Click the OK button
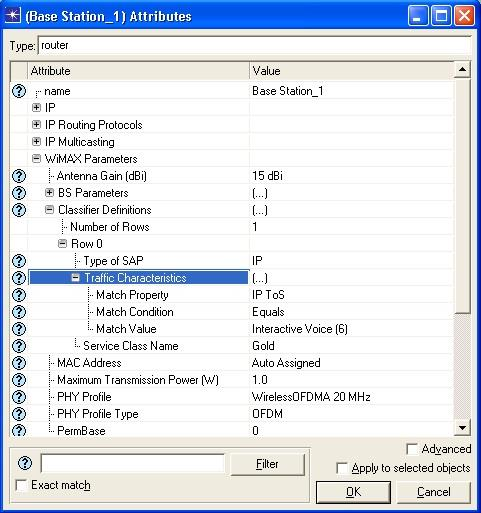The width and height of the screenshot is (481, 513). pos(353,492)
